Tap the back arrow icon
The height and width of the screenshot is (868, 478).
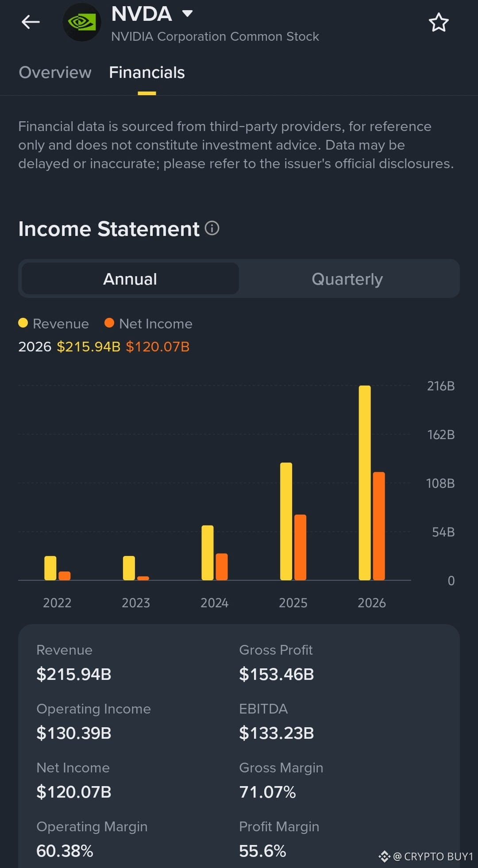(x=31, y=22)
